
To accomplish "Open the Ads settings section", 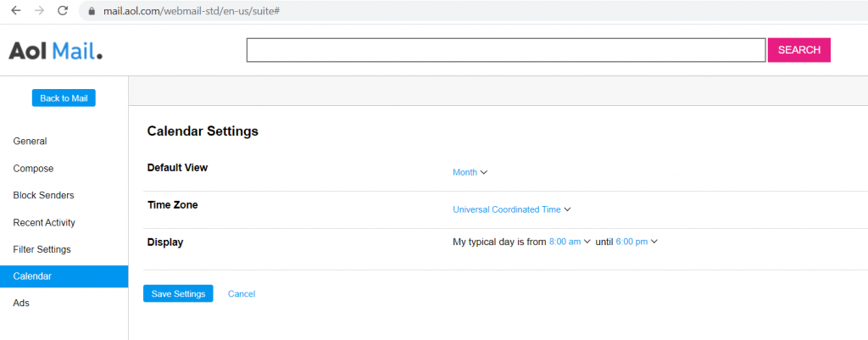I will point(21,303).
